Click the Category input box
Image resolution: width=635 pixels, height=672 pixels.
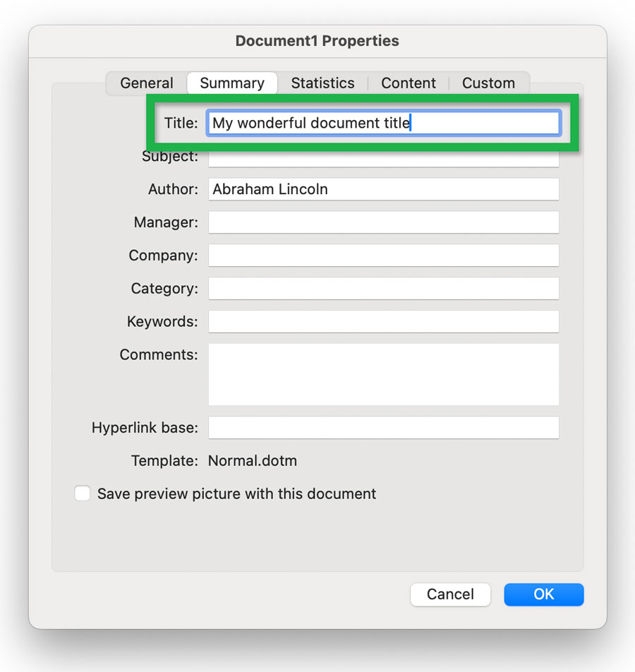click(x=383, y=288)
